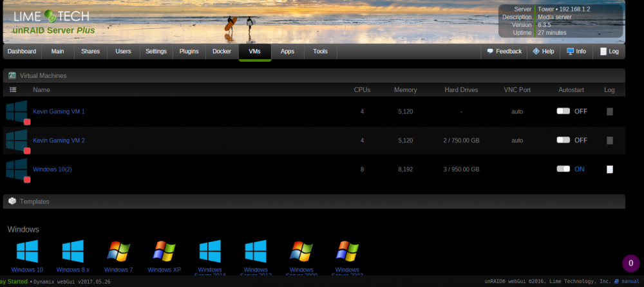Image resolution: width=644 pixels, height=287 pixels.
Task: Click the 8,192 memory value
Action: click(405, 169)
